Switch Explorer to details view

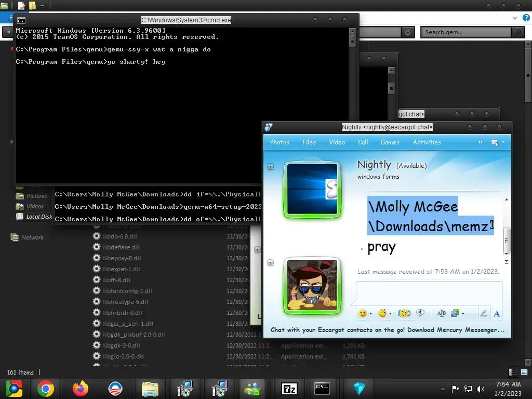[x=513, y=372]
